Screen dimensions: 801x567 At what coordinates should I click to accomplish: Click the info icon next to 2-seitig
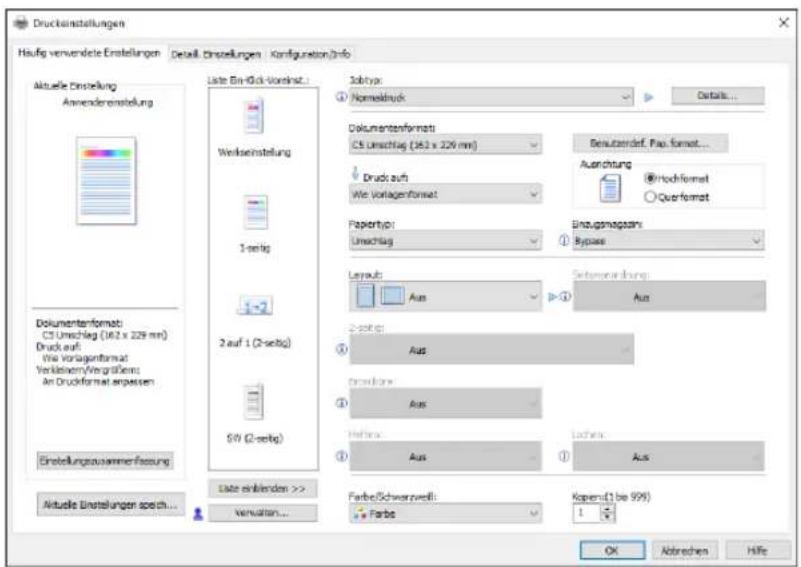[x=341, y=349]
